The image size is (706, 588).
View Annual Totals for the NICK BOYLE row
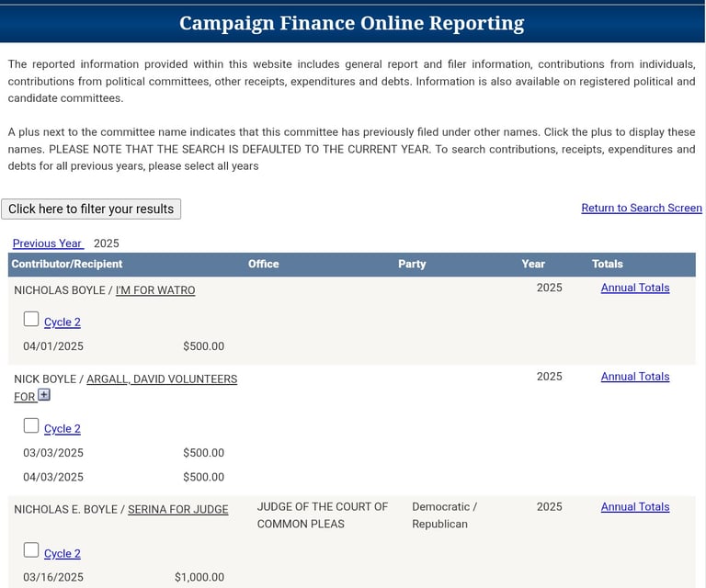click(x=635, y=377)
